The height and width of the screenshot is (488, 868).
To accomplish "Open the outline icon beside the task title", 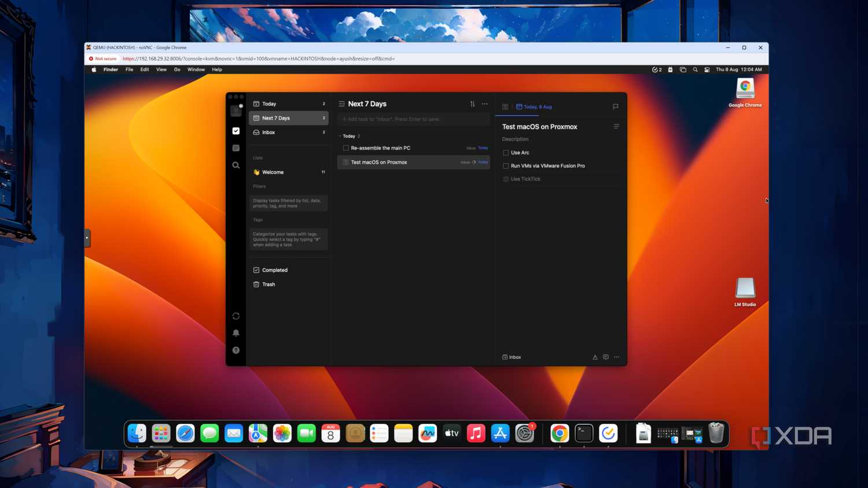I will click(x=616, y=127).
